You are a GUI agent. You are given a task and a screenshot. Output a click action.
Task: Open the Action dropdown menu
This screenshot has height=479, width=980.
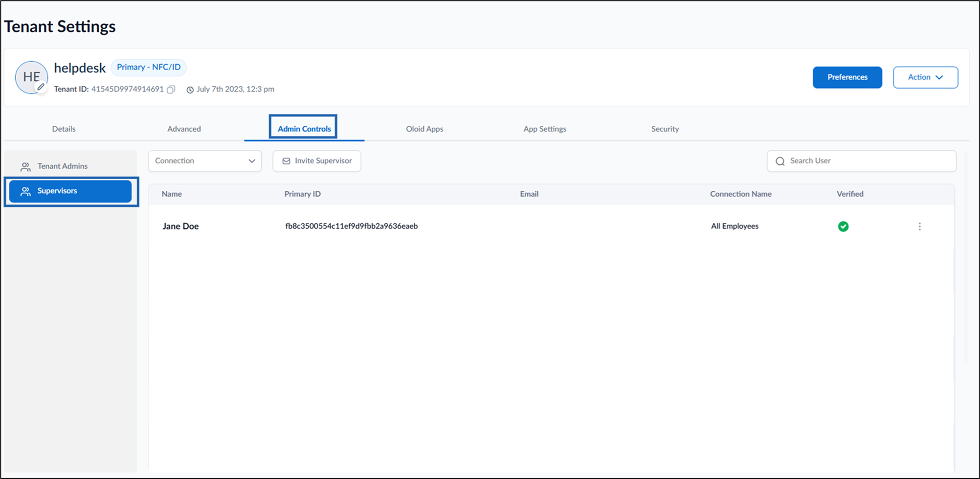tap(925, 77)
